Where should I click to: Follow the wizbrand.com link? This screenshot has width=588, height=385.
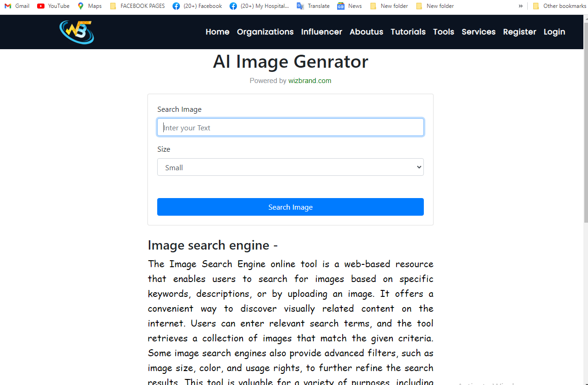[x=310, y=80]
